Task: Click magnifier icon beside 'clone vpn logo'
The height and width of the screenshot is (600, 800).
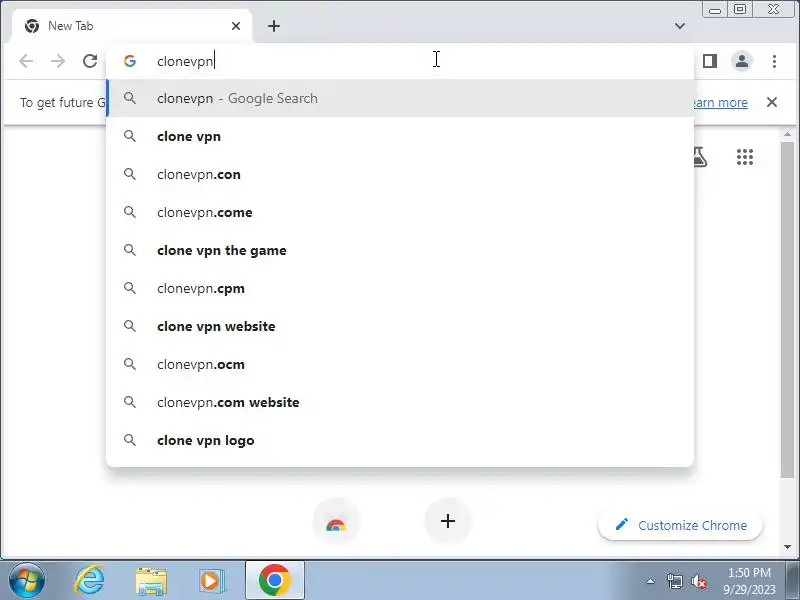Action: 130,440
